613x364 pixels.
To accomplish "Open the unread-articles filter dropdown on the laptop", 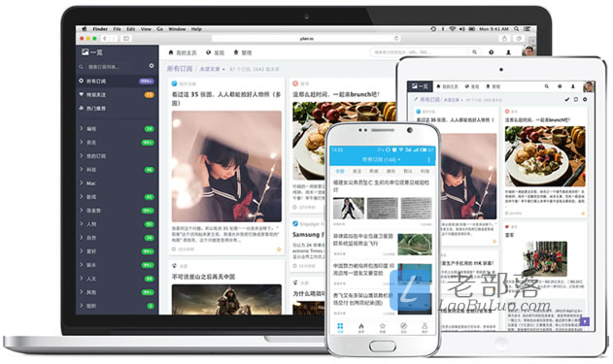I will (x=213, y=69).
